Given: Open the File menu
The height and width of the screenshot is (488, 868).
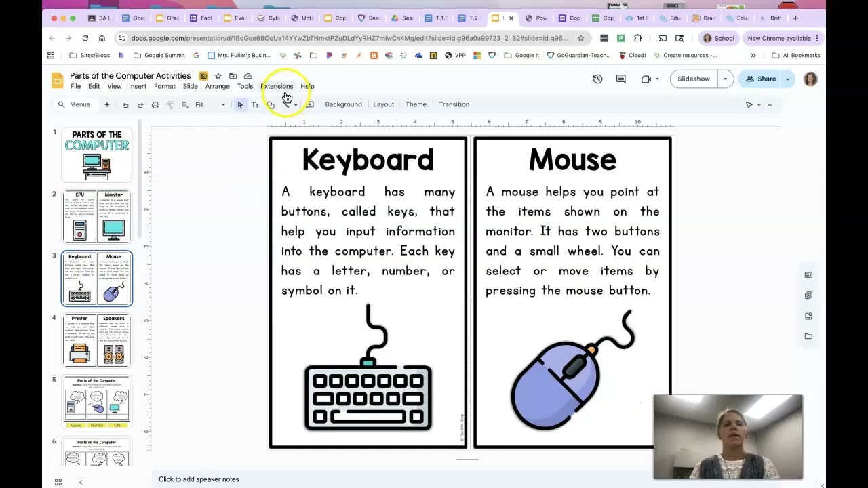Looking at the screenshot, I should click(75, 86).
